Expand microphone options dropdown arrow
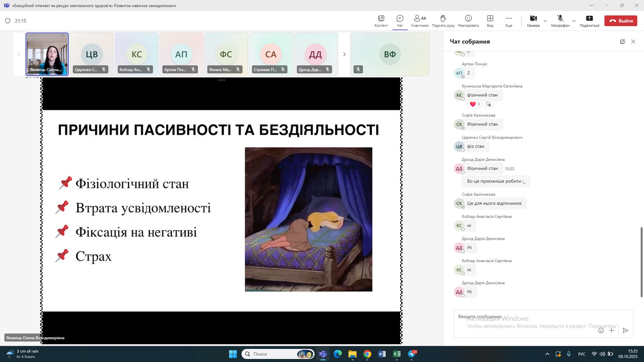The height and width of the screenshot is (362, 644). tap(574, 21)
